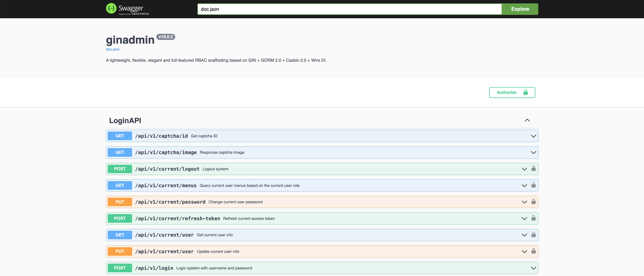The image size is (644, 276).
Task: Open the doc.json link under title
Action: [x=112, y=49]
